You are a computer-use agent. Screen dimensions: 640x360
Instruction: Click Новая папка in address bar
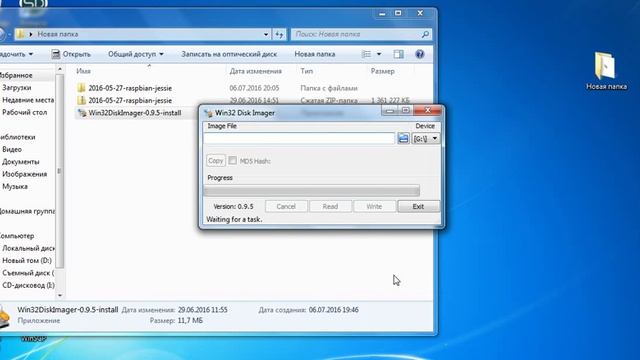58,34
